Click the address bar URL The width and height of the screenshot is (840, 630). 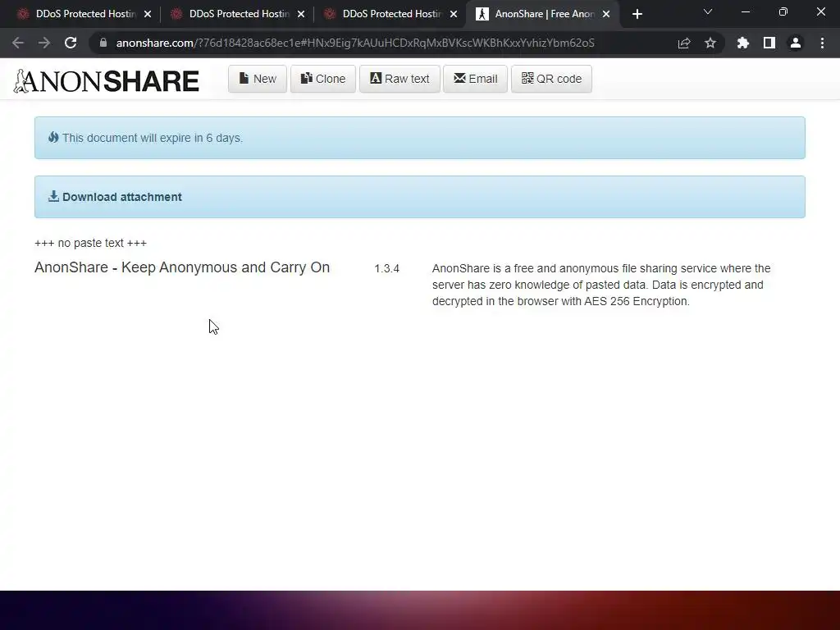[355, 43]
